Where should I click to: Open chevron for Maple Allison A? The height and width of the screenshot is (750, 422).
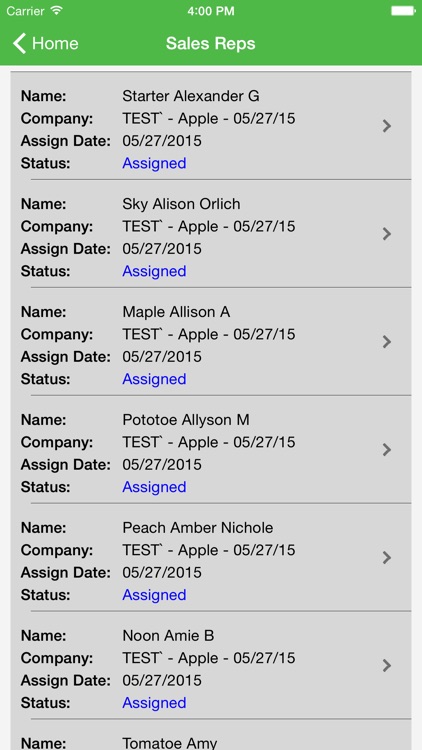point(387,342)
